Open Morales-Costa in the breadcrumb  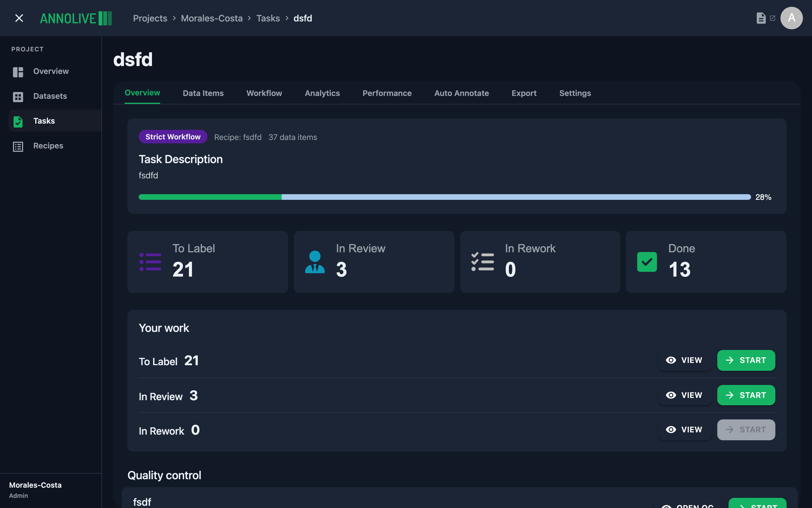(212, 18)
